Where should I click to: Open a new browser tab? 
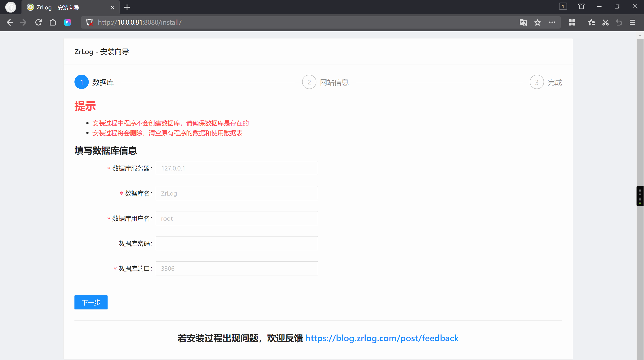(127, 7)
